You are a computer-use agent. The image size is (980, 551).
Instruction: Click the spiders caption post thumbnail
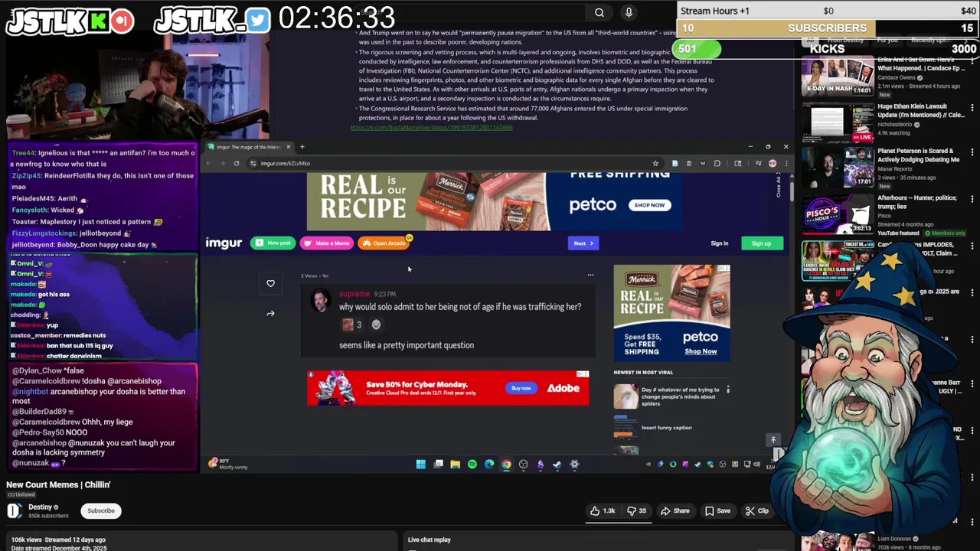[x=626, y=396]
